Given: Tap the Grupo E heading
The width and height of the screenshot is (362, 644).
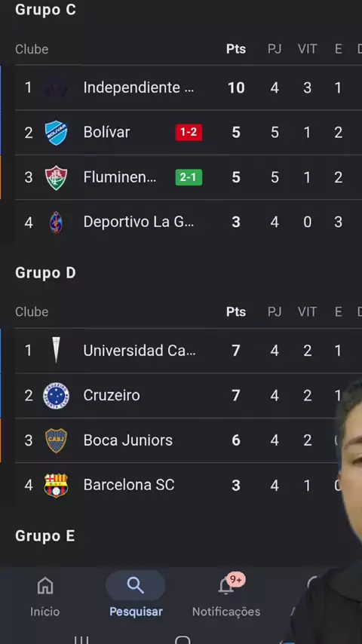Looking at the screenshot, I should pyautogui.click(x=44, y=536).
